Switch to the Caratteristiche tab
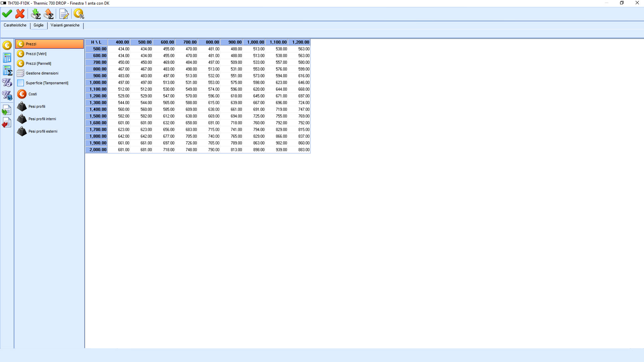The width and height of the screenshot is (644, 362). pyautogui.click(x=15, y=25)
